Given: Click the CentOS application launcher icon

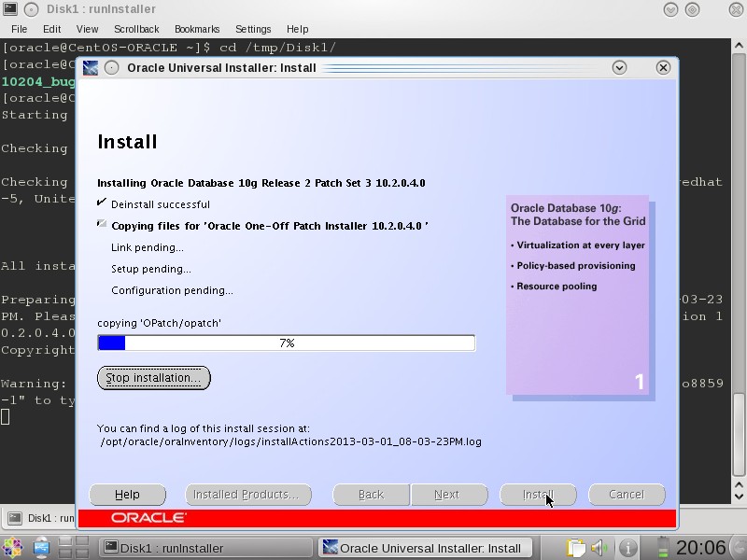Looking at the screenshot, I should point(11,548).
